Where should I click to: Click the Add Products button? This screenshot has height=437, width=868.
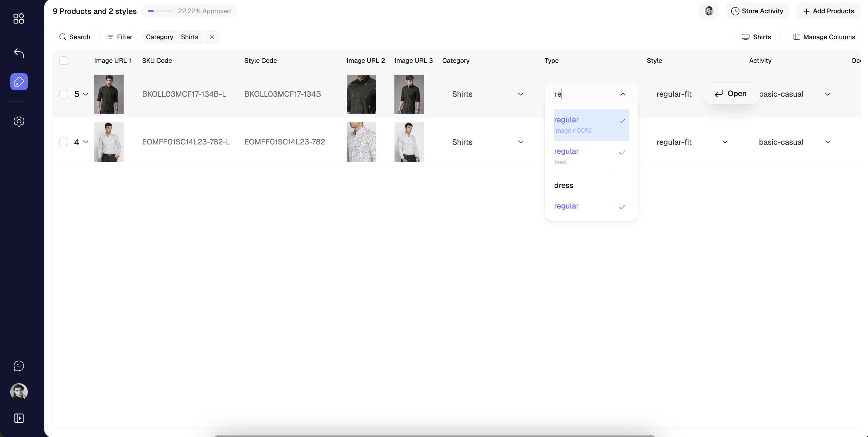(829, 11)
